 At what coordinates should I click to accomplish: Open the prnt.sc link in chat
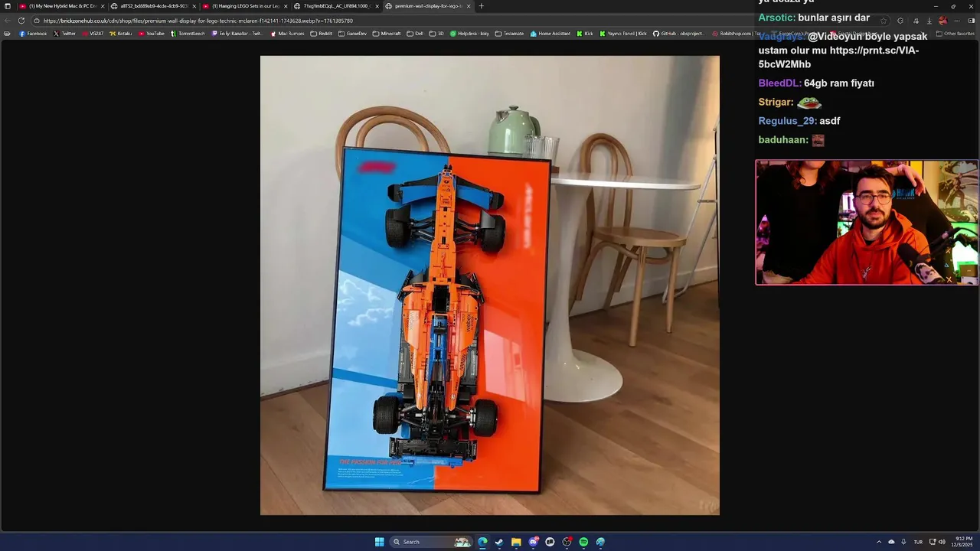pyautogui.click(x=838, y=57)
